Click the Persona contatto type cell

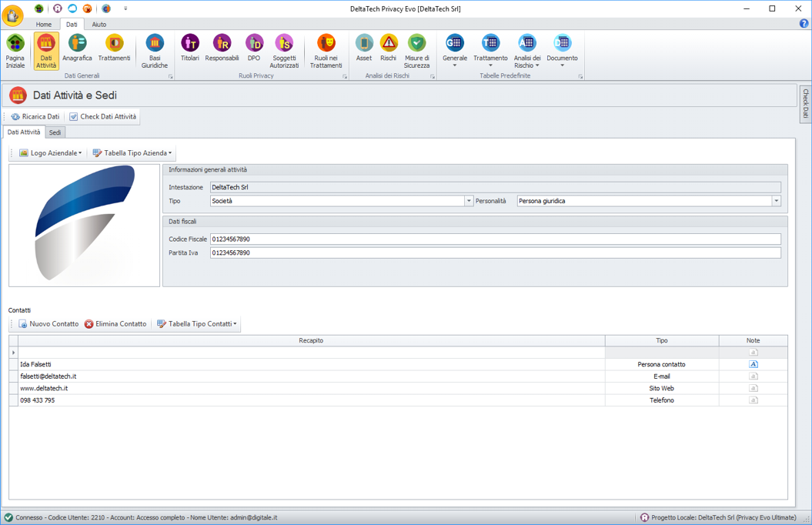point(662,364)
